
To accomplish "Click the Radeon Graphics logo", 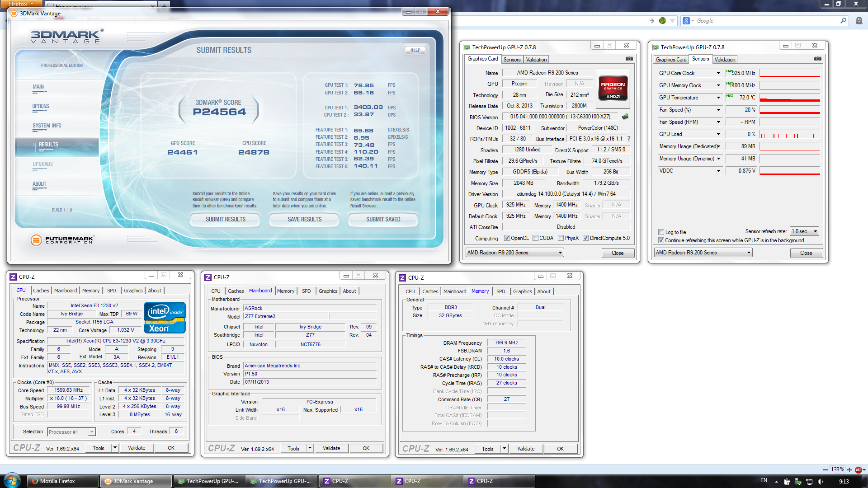I will [x=613, y=88].
